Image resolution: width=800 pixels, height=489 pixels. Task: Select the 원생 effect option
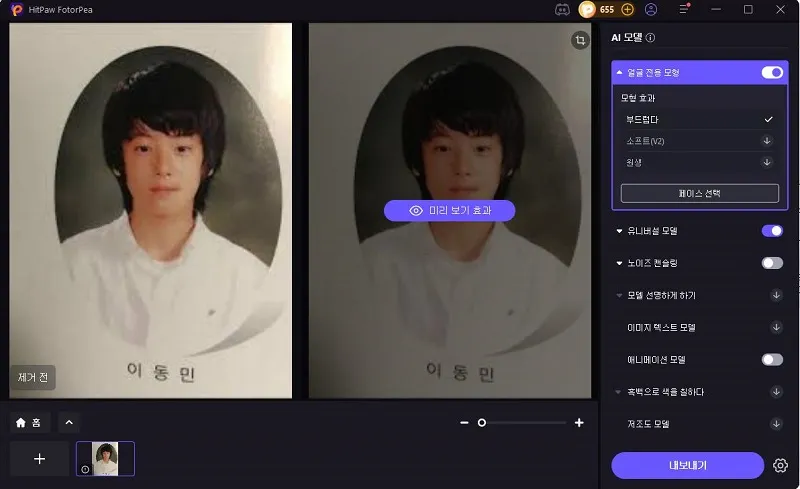pyautogui.click(x=699, y=162)
